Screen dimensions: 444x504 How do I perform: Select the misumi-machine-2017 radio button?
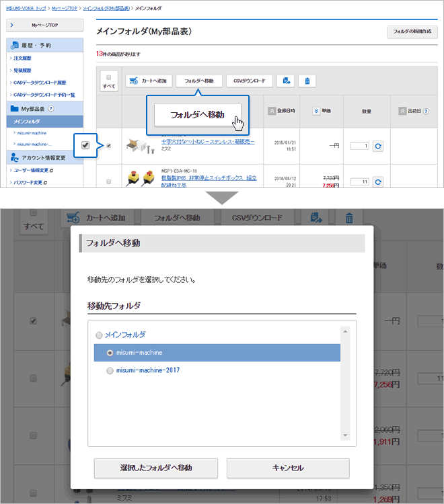(110, 370)
